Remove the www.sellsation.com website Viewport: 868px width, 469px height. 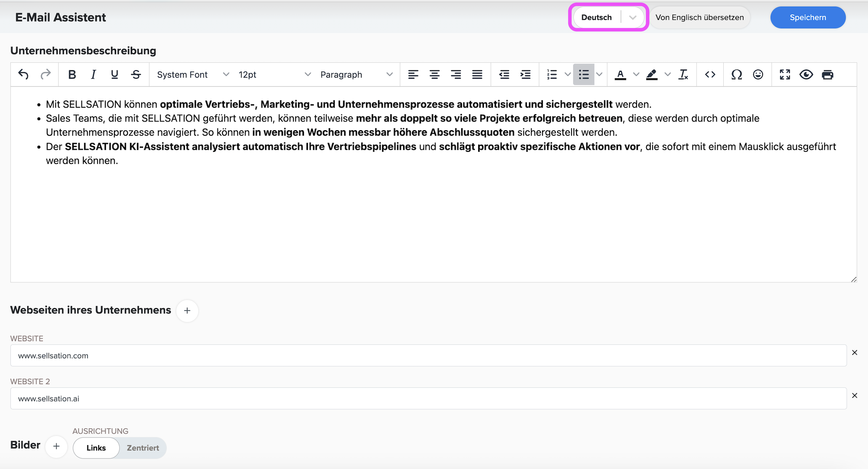[x=855, y=352]
